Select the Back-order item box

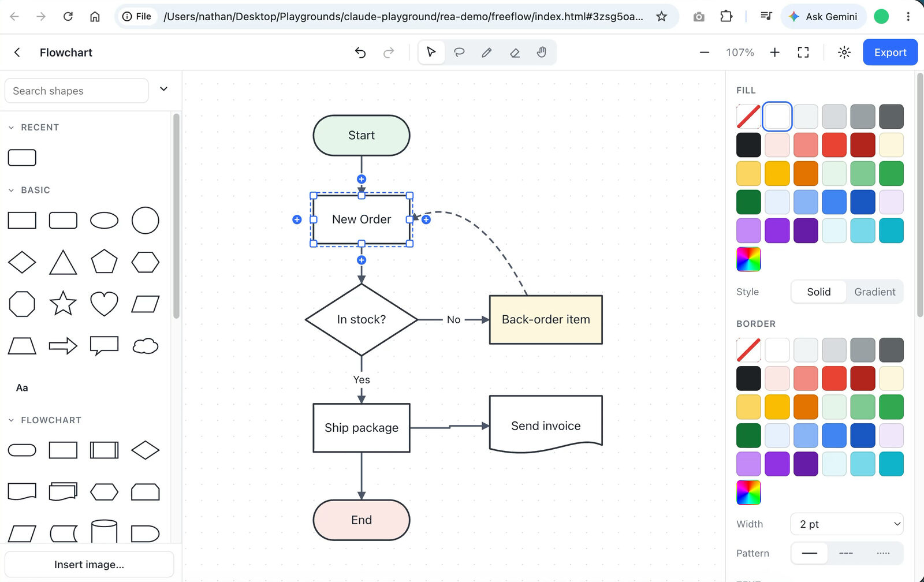pyautogui.click(x=546, y=320)
